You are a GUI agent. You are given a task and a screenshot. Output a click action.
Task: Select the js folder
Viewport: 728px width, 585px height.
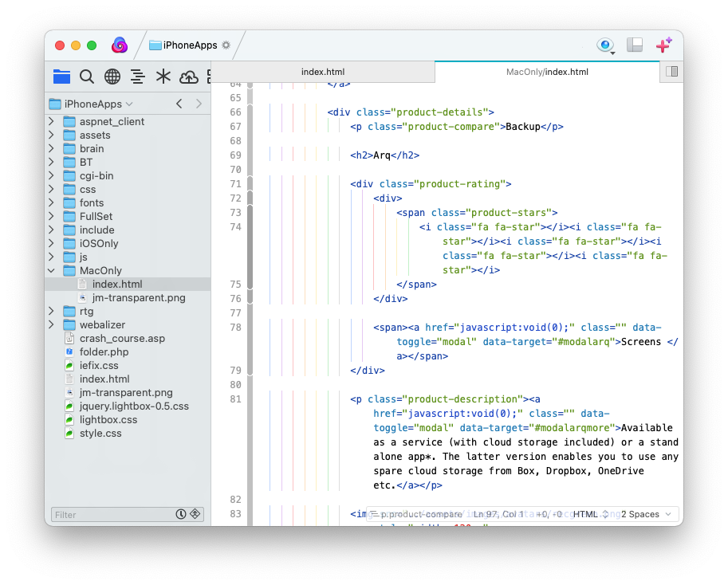point(128,257)
